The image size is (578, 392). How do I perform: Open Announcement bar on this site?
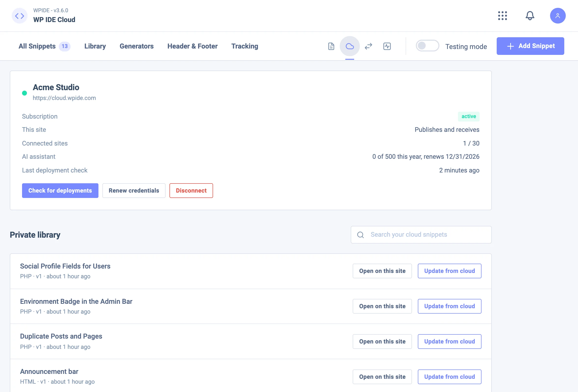click(382, 377)
